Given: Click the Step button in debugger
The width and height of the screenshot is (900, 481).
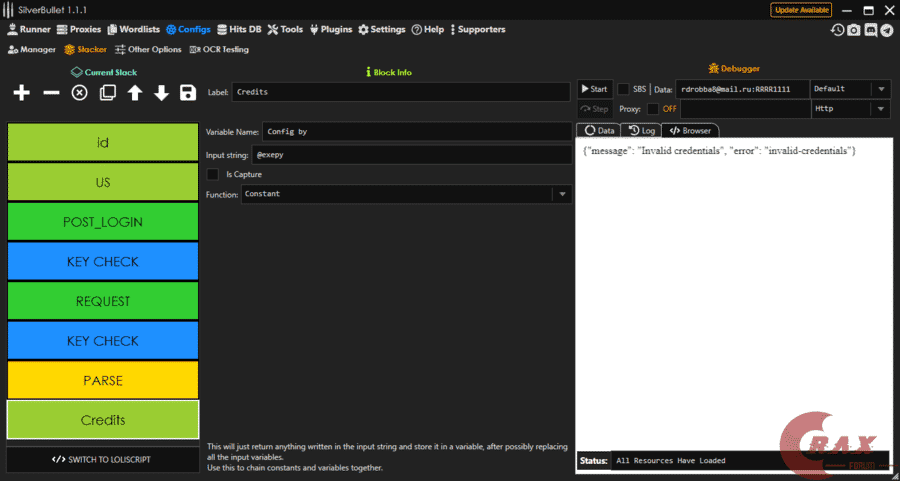Looking at the screenshot, I should (595, 108).
